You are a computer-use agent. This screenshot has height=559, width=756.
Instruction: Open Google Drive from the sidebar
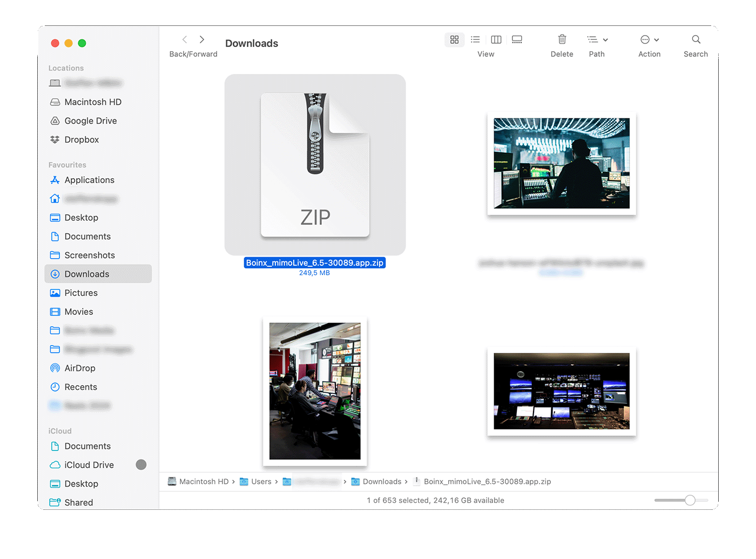[90, 120]
